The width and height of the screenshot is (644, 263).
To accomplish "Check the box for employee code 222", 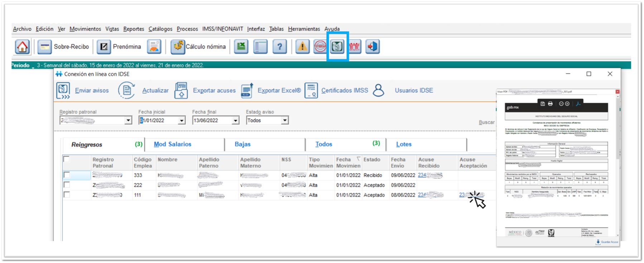I will click(67, 185).
